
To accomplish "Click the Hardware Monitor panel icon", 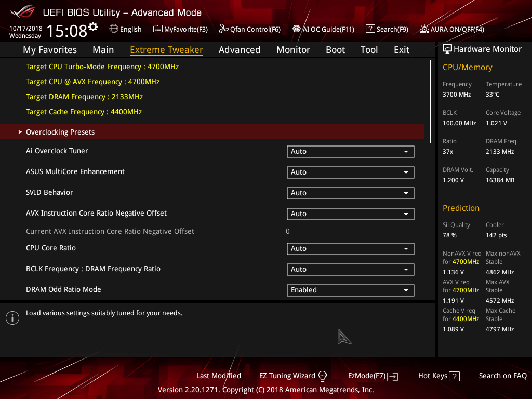I will pyautogui.click(x=447, y=48).
